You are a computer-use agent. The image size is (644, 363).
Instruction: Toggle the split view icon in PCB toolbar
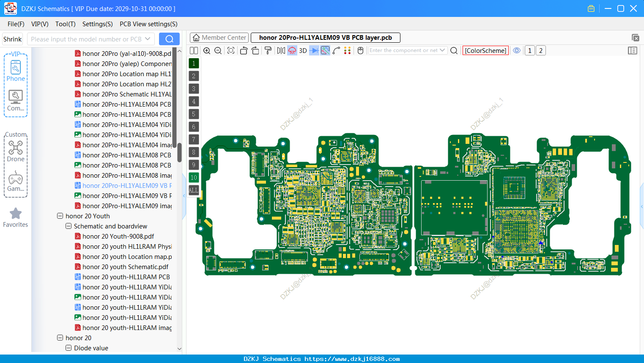[x=194, y=51]
